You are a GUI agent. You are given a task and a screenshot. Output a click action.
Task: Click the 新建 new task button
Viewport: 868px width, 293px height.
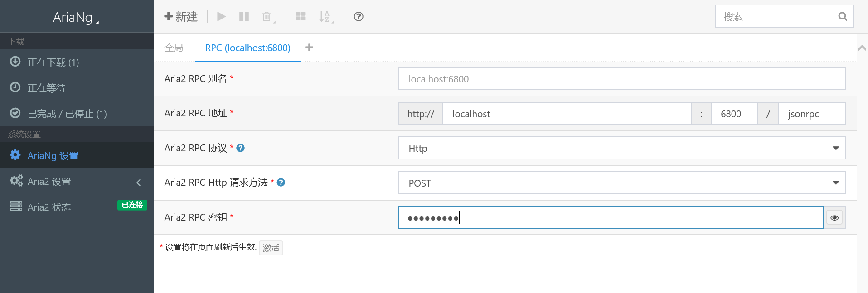click(181, 17)
